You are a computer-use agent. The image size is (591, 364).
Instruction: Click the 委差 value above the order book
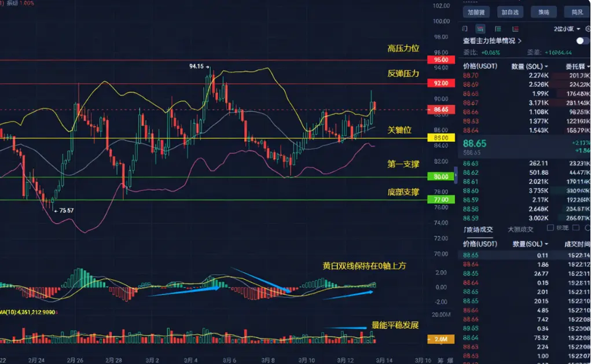[x=558, y=53]
